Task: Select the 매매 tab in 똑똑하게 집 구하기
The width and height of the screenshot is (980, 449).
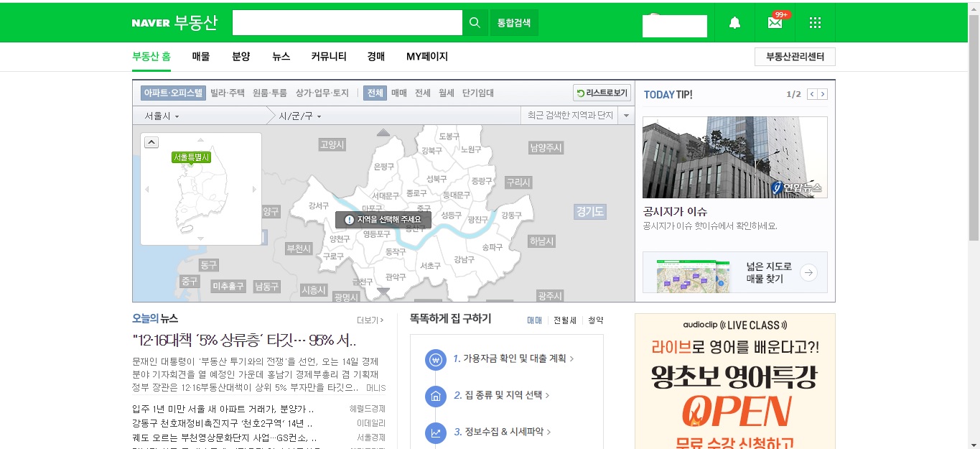Action: coord(535,320)
